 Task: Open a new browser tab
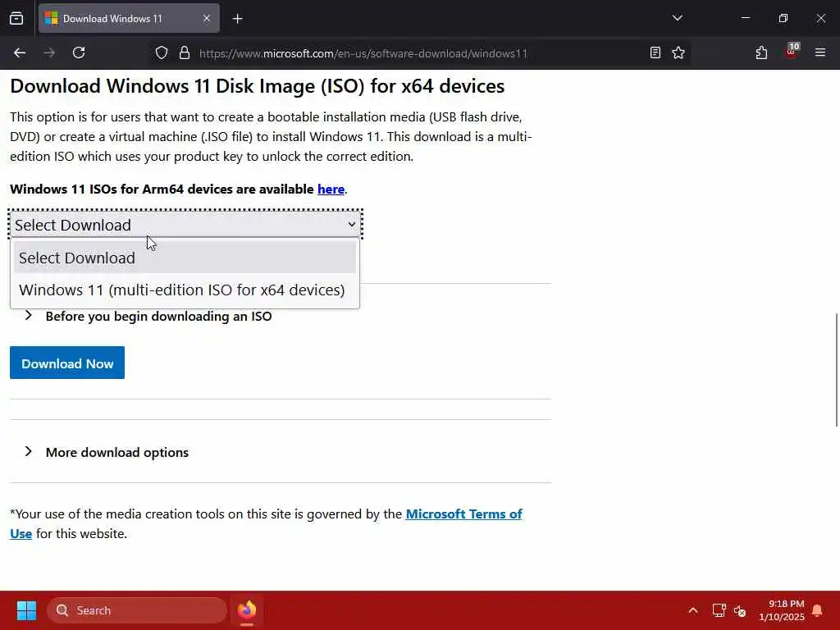237,19
